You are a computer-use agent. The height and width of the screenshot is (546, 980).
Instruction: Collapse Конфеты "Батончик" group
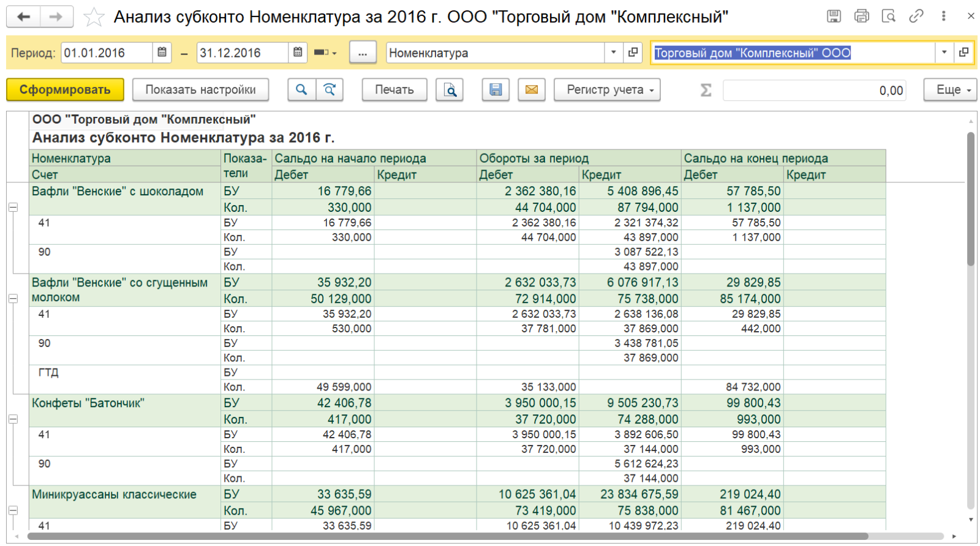13,419
